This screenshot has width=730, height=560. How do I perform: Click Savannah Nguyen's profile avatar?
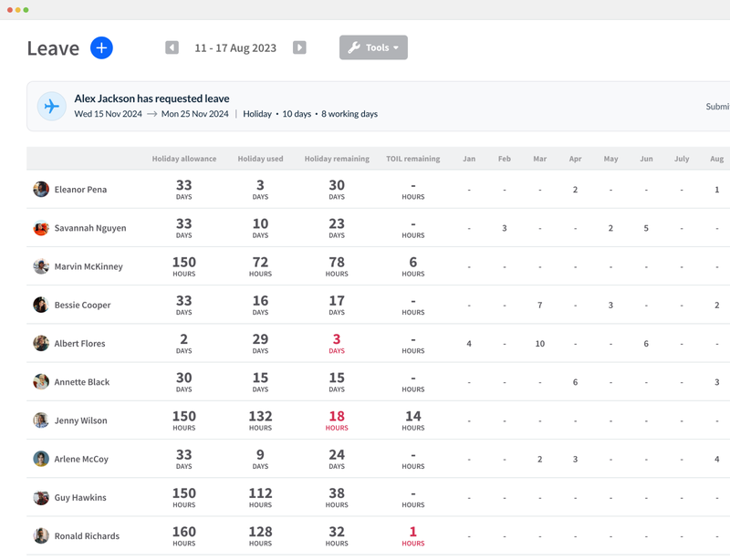(x=41, y=228)
